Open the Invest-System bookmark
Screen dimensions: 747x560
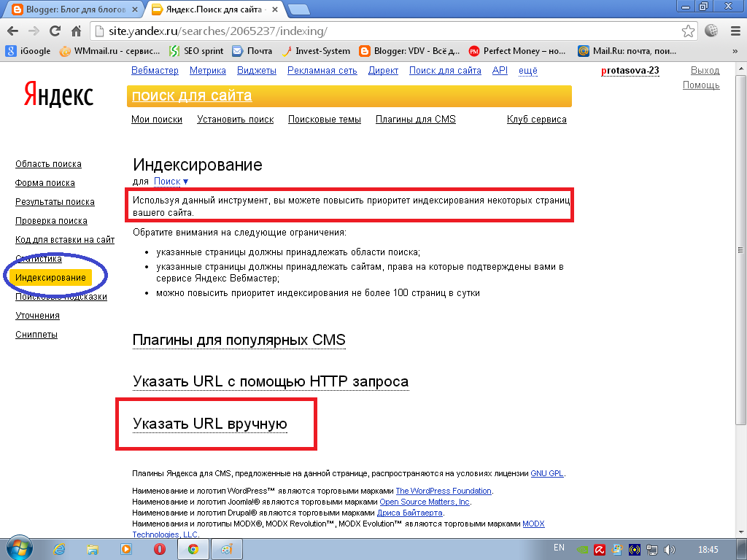(x=316, y=51)
